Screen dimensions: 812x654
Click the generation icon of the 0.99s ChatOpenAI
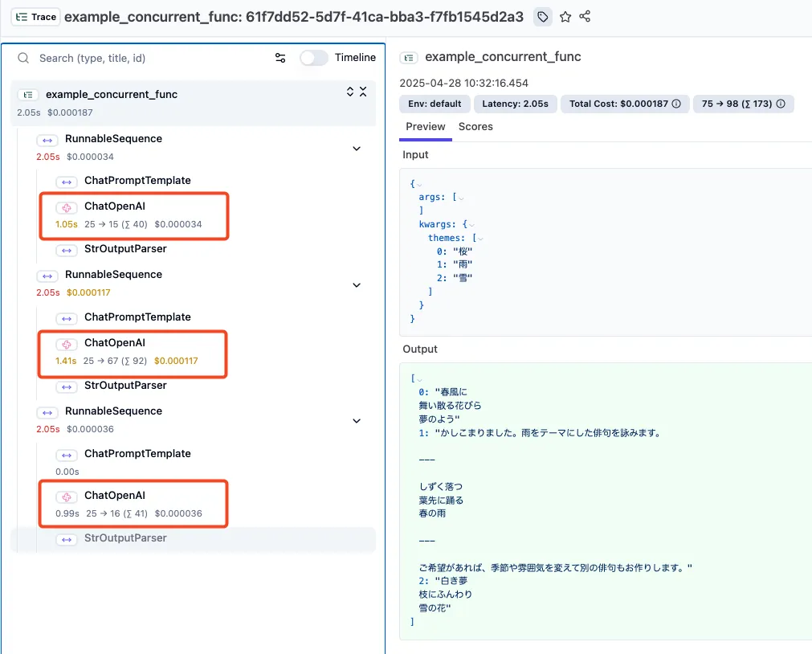coord(67,497)
